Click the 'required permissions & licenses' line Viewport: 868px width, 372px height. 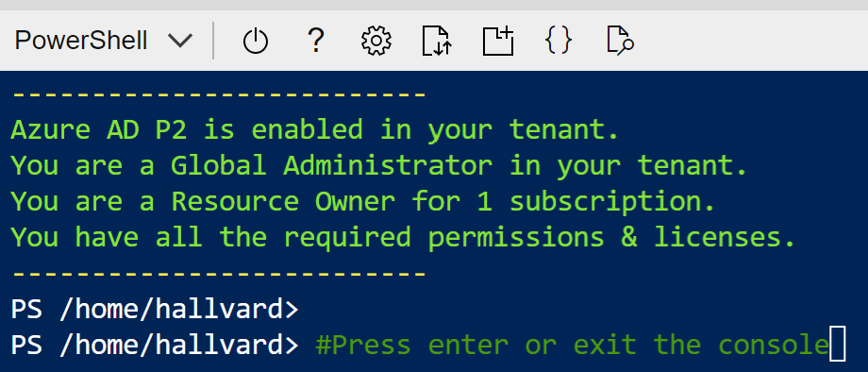coord(404,238)
